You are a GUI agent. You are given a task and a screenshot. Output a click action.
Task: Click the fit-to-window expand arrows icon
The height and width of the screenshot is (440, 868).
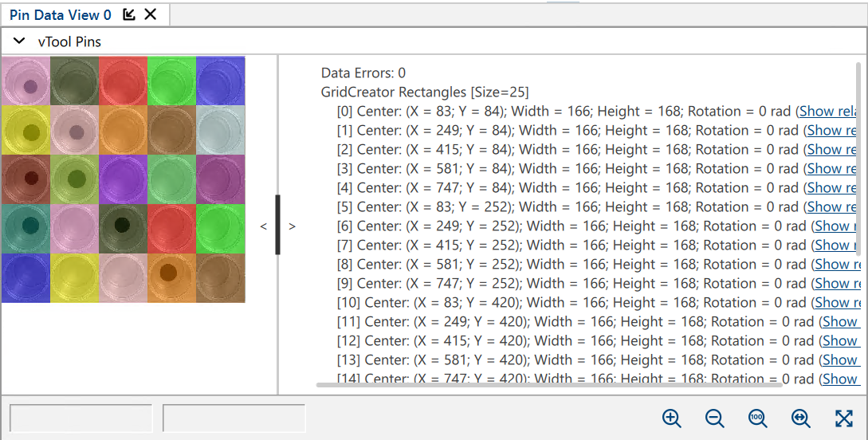point(843,418)
